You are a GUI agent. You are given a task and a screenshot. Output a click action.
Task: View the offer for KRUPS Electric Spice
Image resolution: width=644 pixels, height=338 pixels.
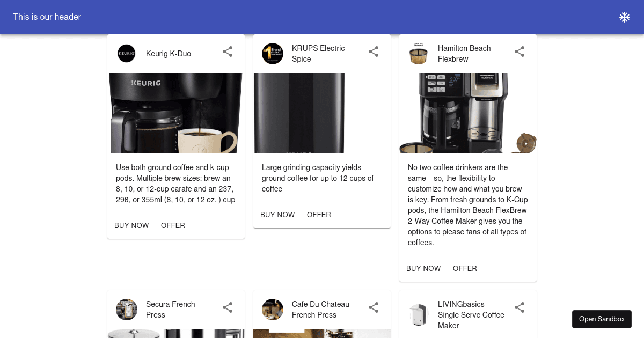(x=319, y=215)
